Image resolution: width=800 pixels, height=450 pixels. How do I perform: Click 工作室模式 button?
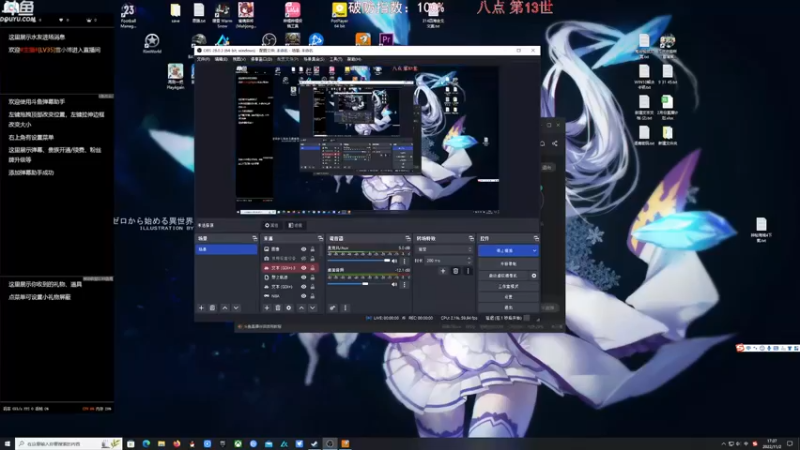pyautogui.click(x=508, y=286)
